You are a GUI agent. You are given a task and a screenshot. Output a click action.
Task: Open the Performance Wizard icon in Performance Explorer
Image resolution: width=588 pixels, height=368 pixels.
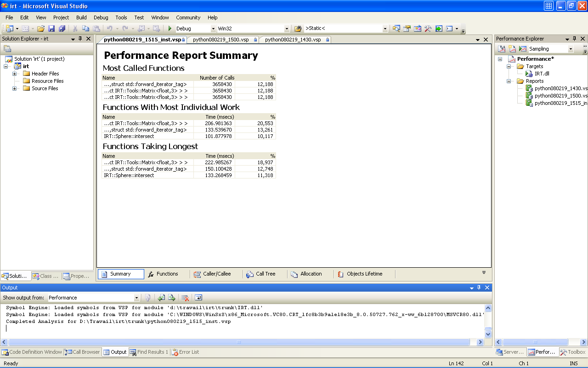coord(502,49)
